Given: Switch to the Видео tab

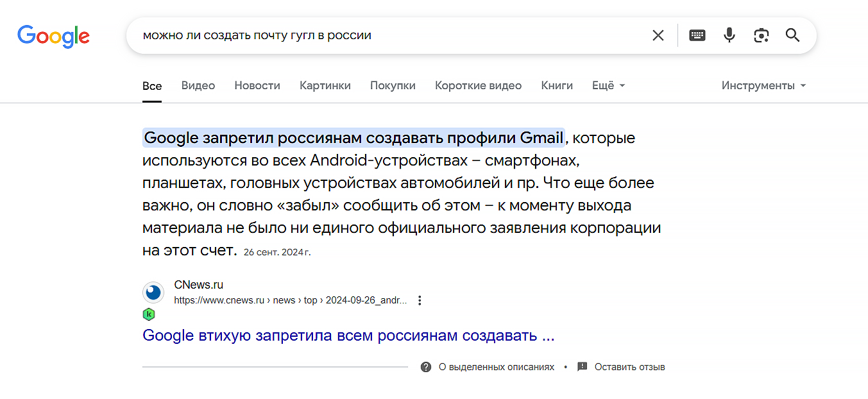Looking at the screenshot, I should click(198, 85).
